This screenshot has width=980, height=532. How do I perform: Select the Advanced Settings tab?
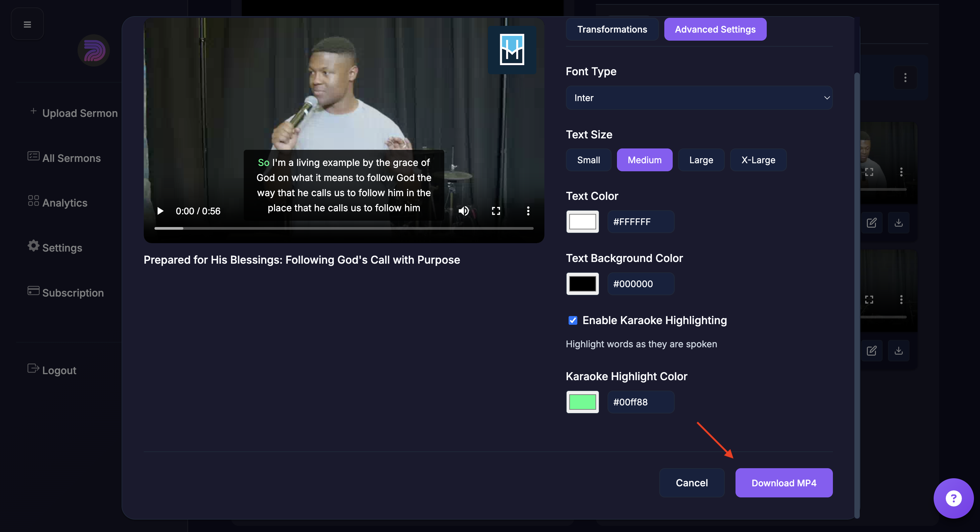[715, 29]
